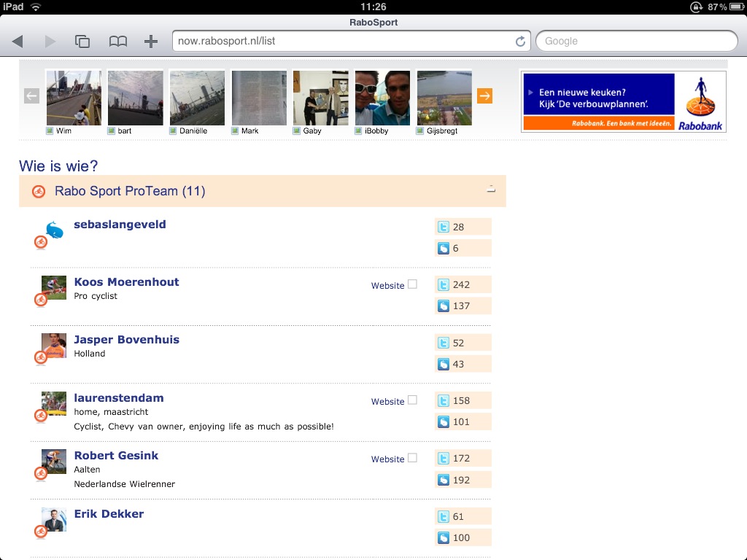Click chat bubble icon for Robert Gesink
747x560 pixels.
pyautogui.click(x=443, y=480)
